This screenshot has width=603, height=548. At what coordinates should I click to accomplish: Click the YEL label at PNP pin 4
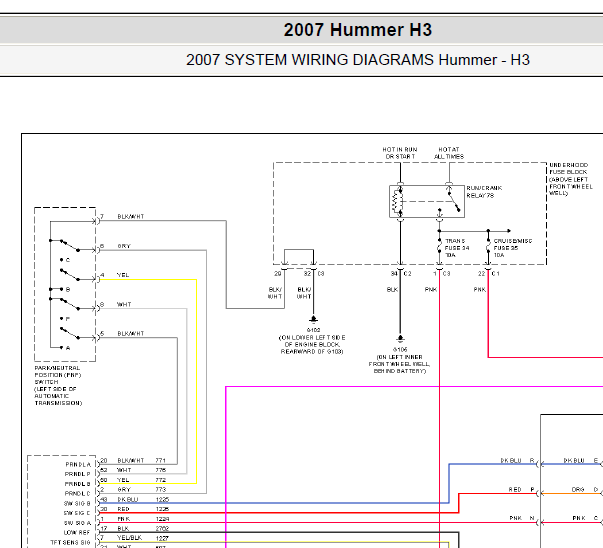(x=123, y=275)
